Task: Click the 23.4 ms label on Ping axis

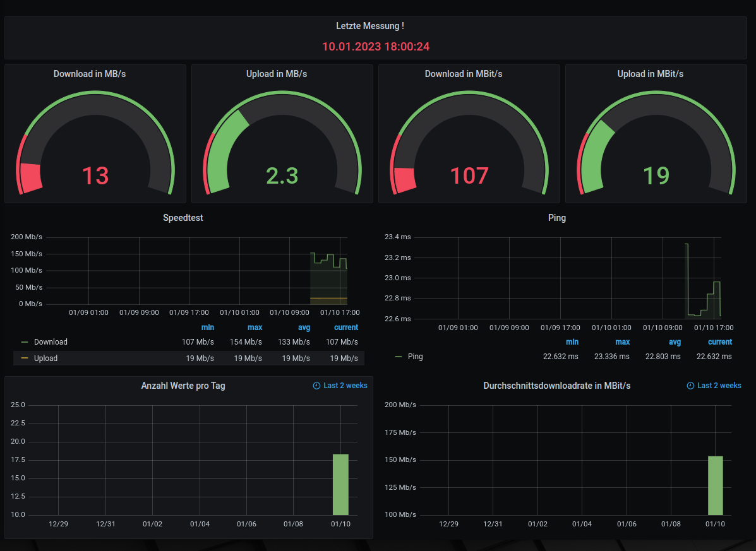Action: tap(398, 237)
